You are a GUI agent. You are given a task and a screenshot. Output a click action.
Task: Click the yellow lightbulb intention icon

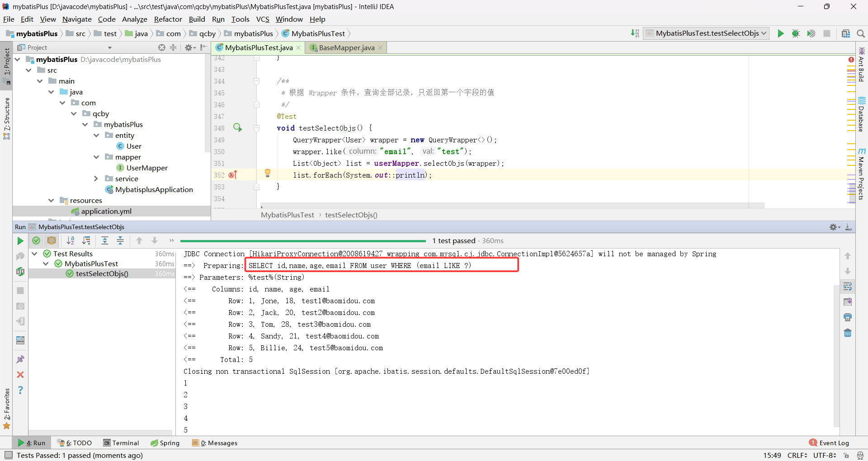pyautogui.click(x=268, y=173)
